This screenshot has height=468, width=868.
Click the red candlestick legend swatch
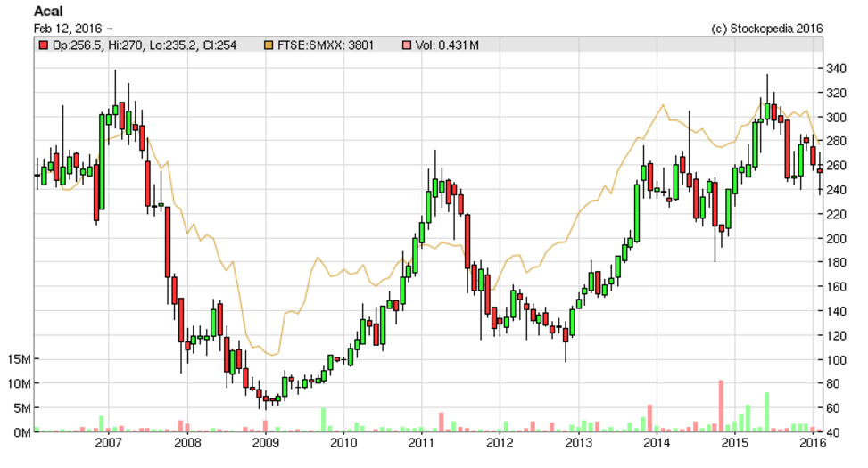(x=43, y=45)
